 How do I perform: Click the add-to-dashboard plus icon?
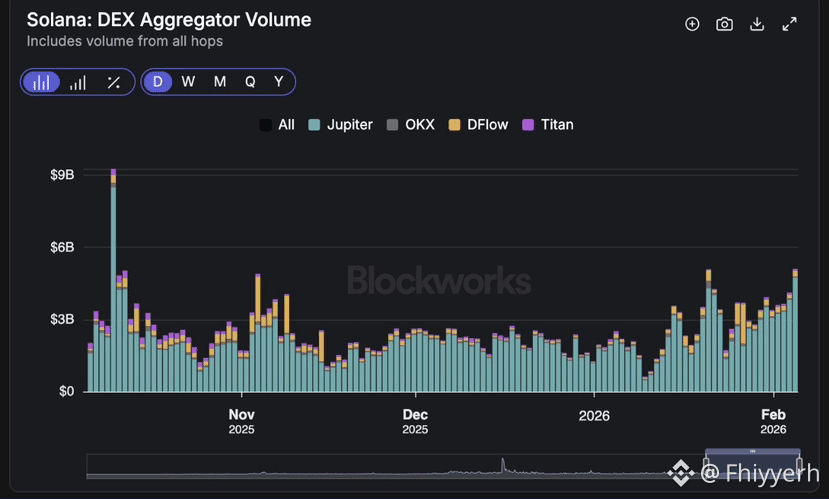[x=692, y=24]
